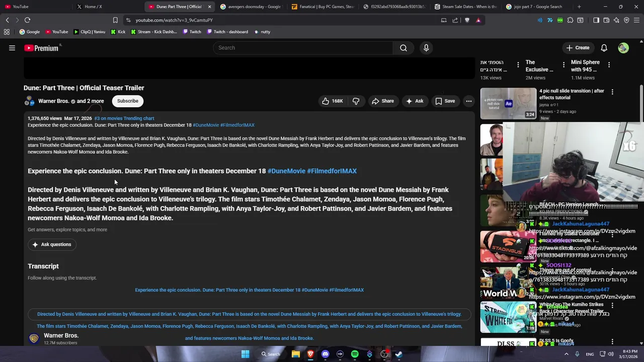Image resolution: width=644 pixels, height=362 pixels.
Task: Reload the page
Action: 27,20
